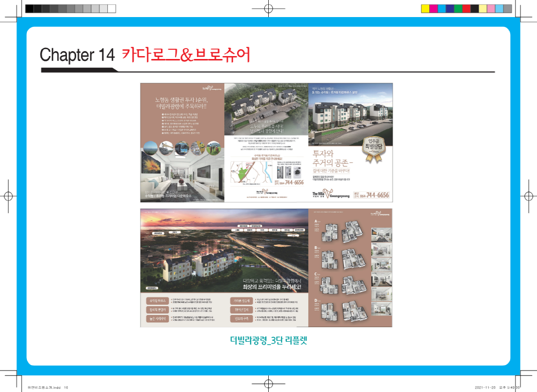
Task: Click the red 카다로그&브로슈어 title
Action: point(186,55)
